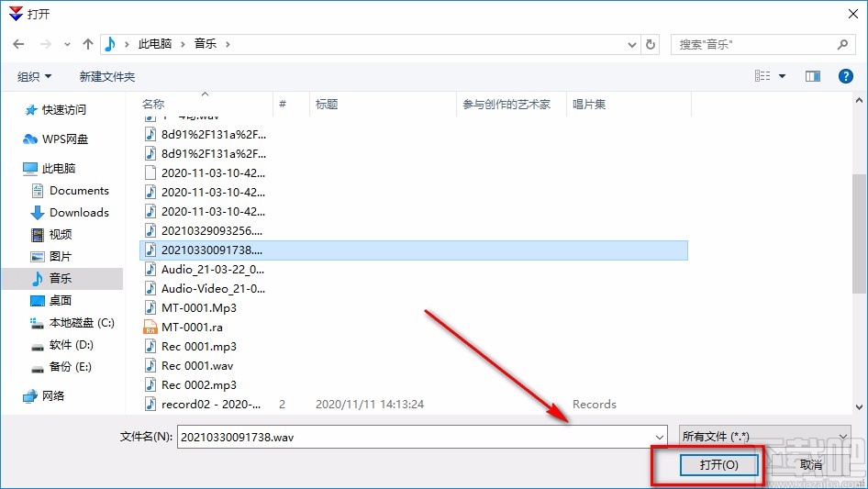Image resolution: width=868 pixels, height=489 pixels.
Task: Sort by the 标题 column header
Action: tap(327, 104)
